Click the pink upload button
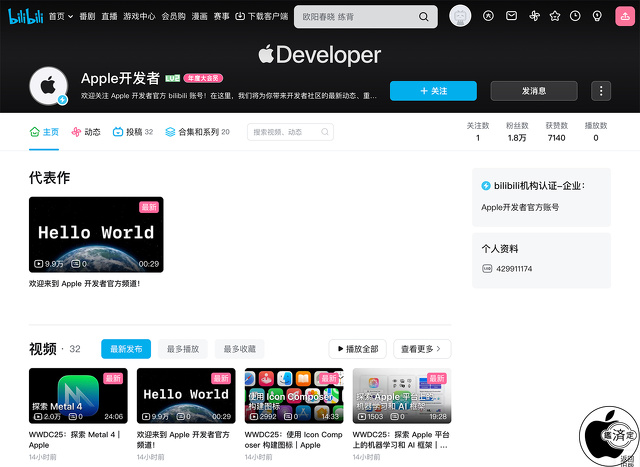Screen dimensions: 640x467 (x=625, y=16)
